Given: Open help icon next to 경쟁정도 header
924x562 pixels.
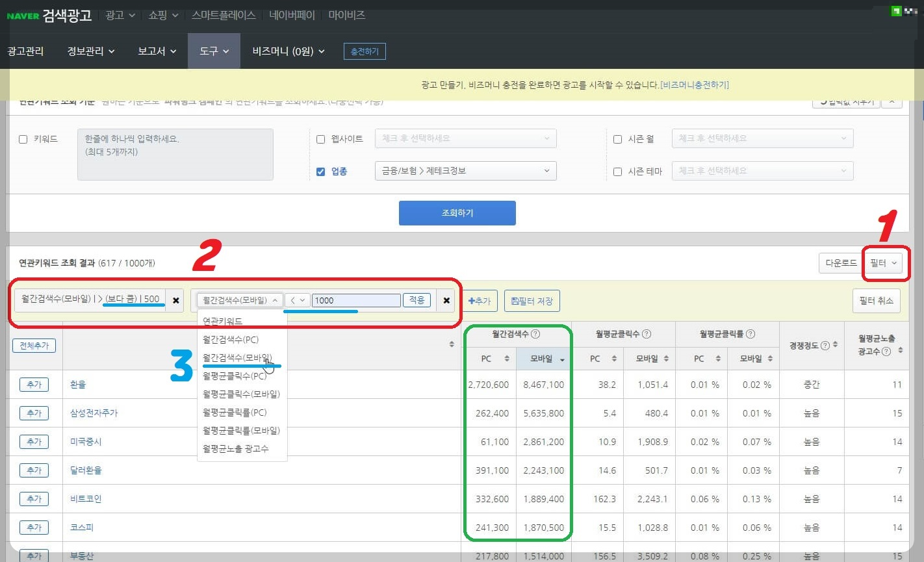Looking at the screenshot, I should (x=825, y=346).
